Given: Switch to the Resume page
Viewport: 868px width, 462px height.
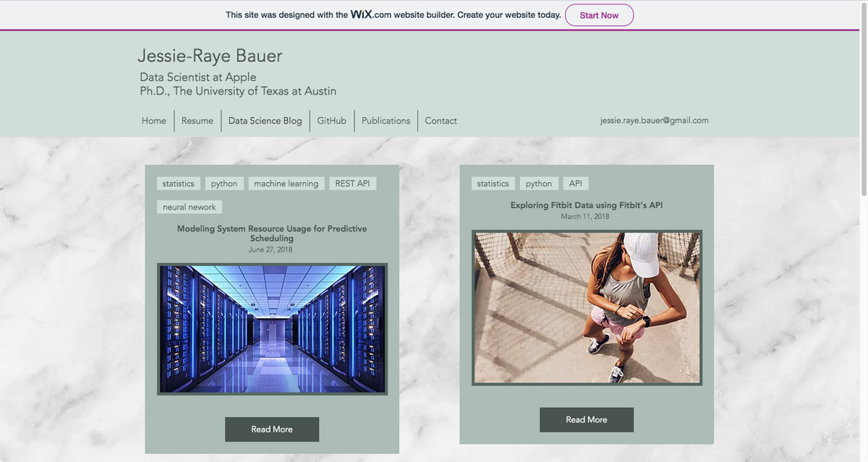Looking at the screenshot, I should click(197, 121).
